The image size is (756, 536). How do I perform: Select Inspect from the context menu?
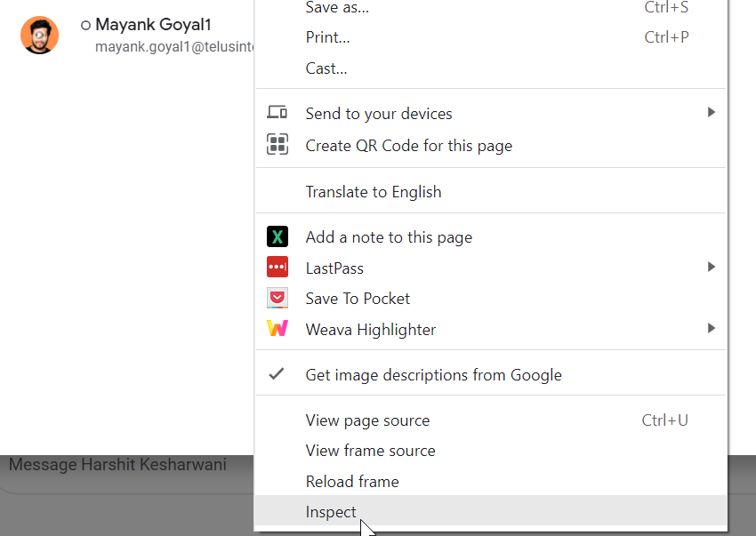(x=331, y=512)
